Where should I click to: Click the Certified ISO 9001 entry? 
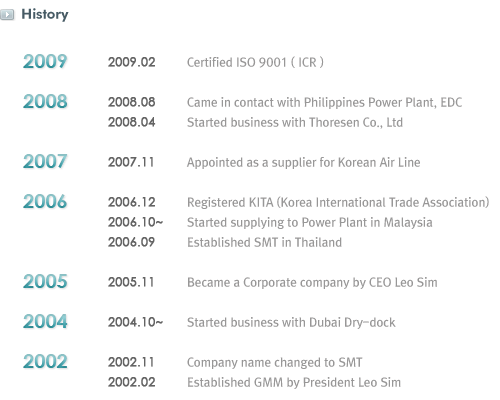pyautogui.click(x=255, y=63)
